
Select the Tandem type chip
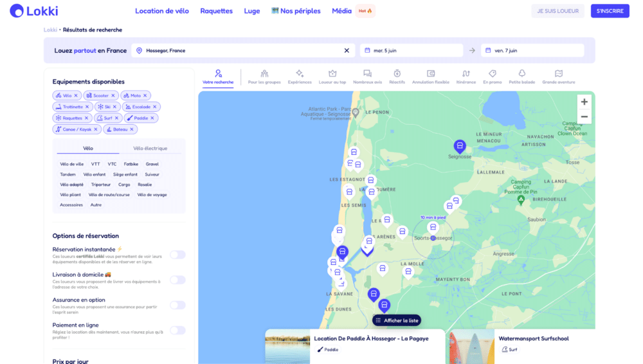coord(68,174)
